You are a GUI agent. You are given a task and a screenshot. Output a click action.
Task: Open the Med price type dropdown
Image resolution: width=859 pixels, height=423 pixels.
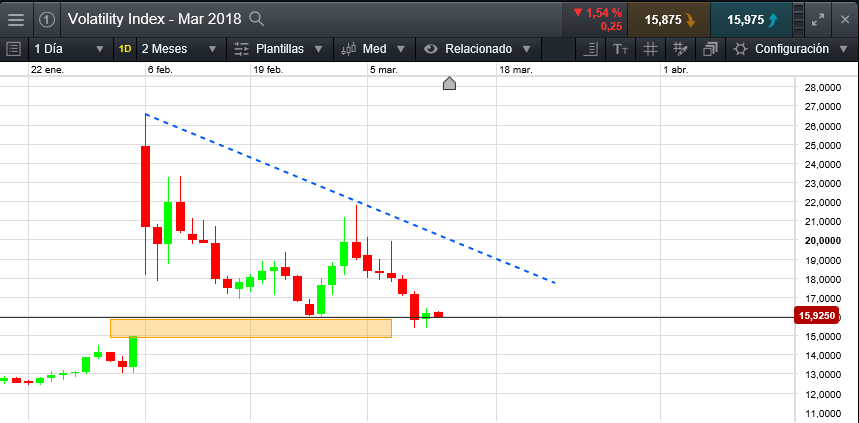tap(374, 49)
